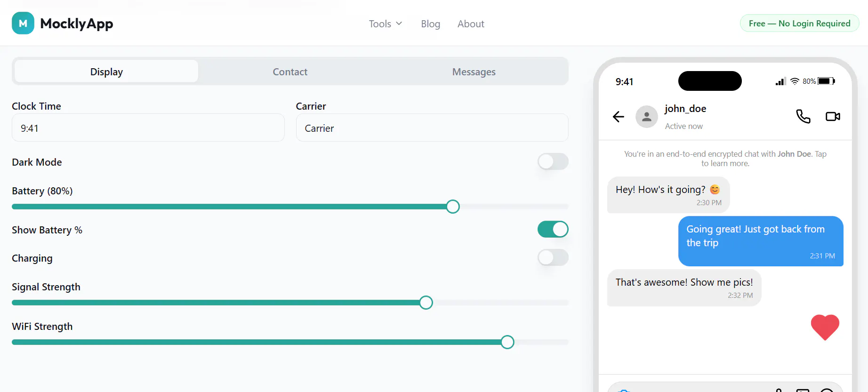Start a video call via camera icon
This screenshot has width=868, height=392.
point(833,116)
